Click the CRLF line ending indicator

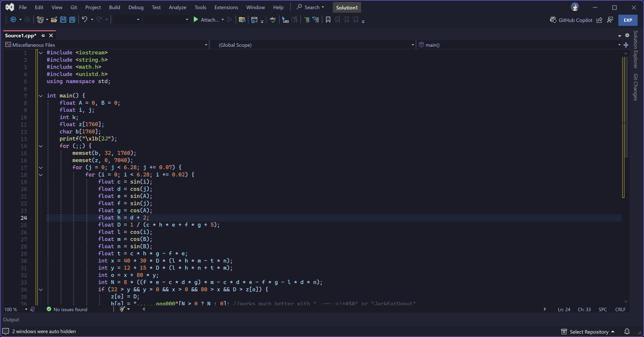click(x=620, y=309)
